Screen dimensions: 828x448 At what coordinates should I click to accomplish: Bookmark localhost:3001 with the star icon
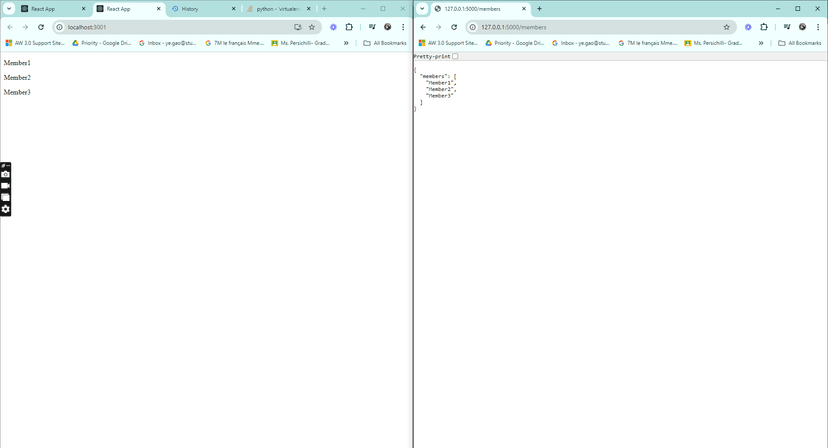[x=312, y=27]
